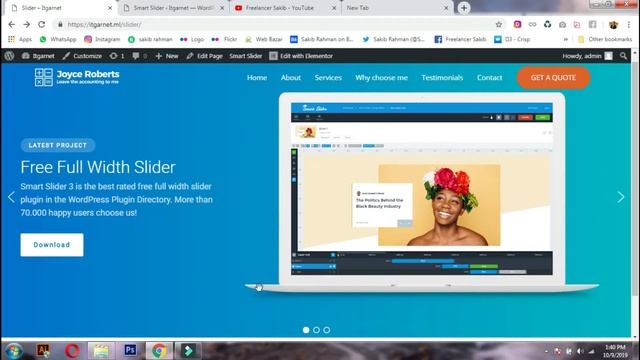The width and height of the screenshot is (640, 360).
Task: Open the About nav link
Action: [x=291, y=78]
